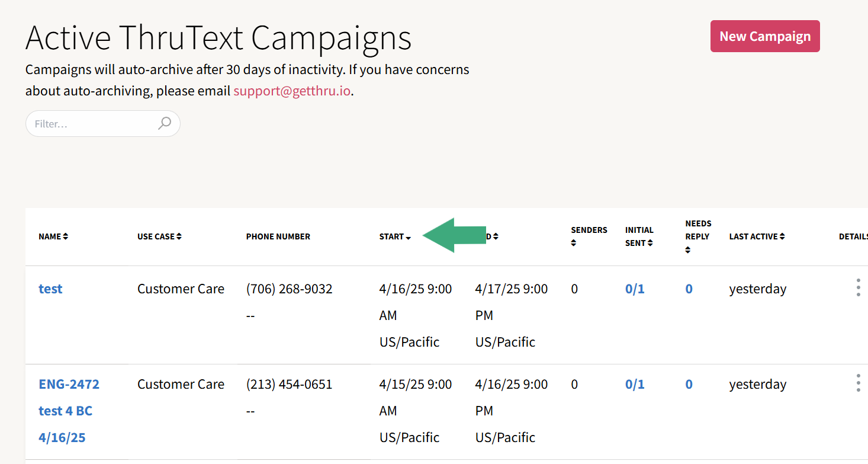Image resolution: width=868 pixels, height=464 pixels.
Task: Click 'yesterday' in the ENG-2472 row
Action: tap(758, 384)
